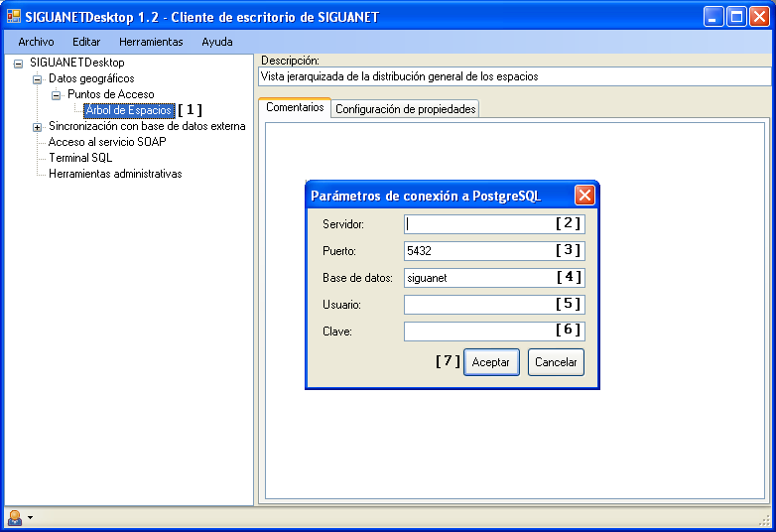Image resolution: width=776 pixels, height=532 pixels.
Task: Maximize the SIGUANETDesktop window
Action: [736, 17]
